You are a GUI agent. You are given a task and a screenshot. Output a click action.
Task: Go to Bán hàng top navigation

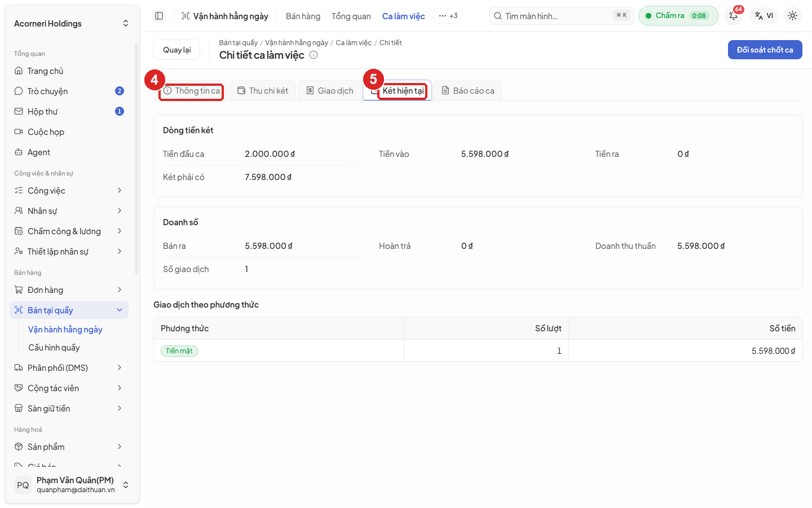pos(303,16)
